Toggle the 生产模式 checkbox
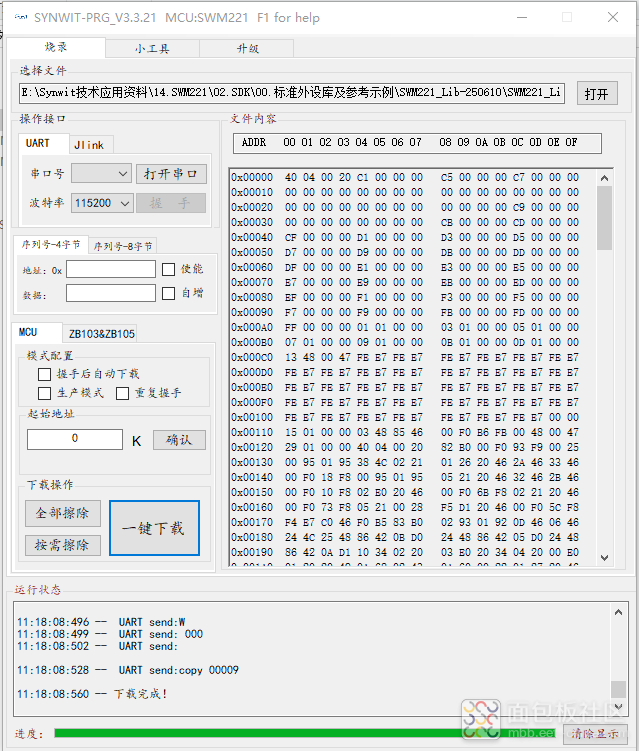 pos(44,393)
